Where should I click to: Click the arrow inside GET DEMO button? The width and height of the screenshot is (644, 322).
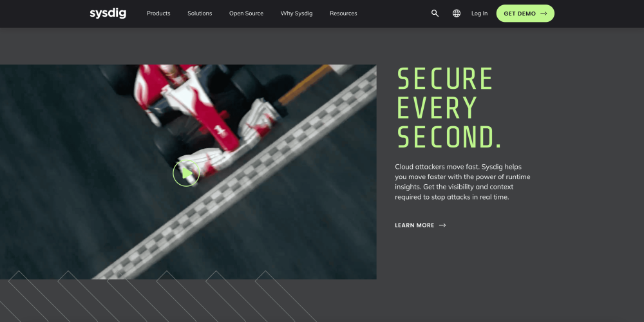point(544,14)
